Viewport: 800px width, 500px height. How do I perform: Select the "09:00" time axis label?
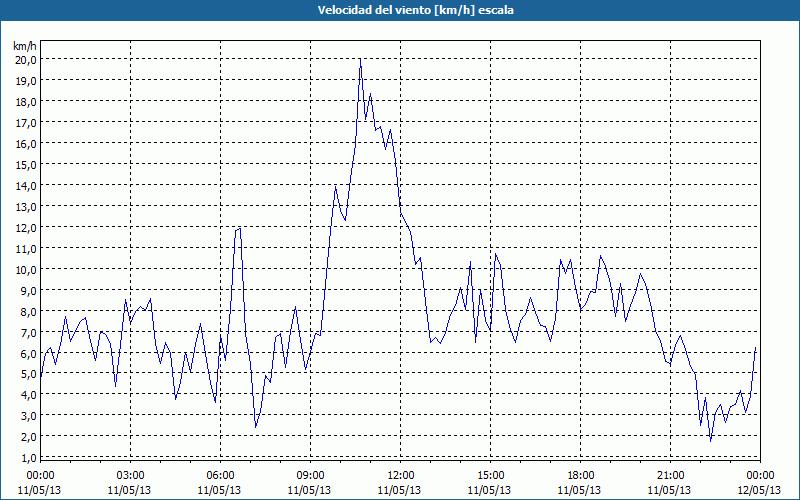tap(310, 476)
